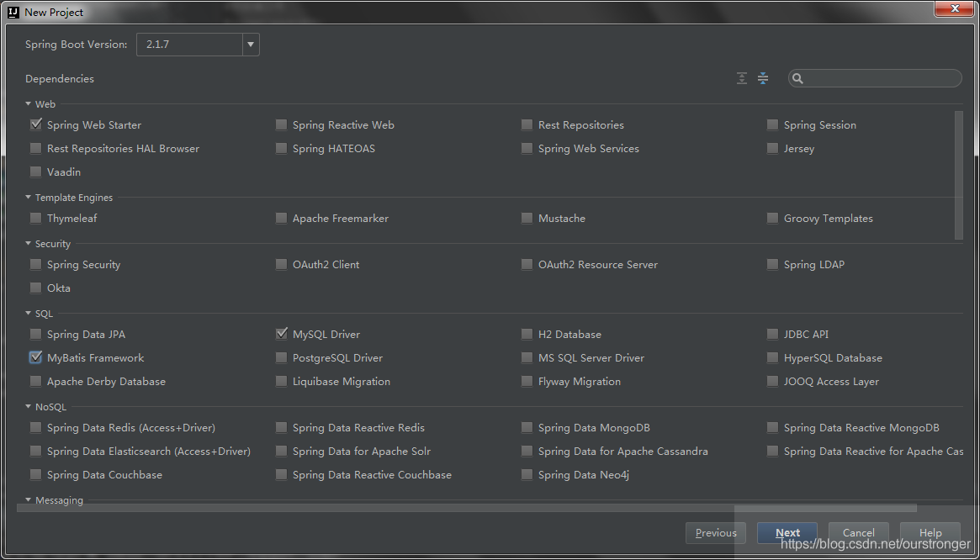Tick Spring HATEOAS checkbox

[x=281, y=149]
